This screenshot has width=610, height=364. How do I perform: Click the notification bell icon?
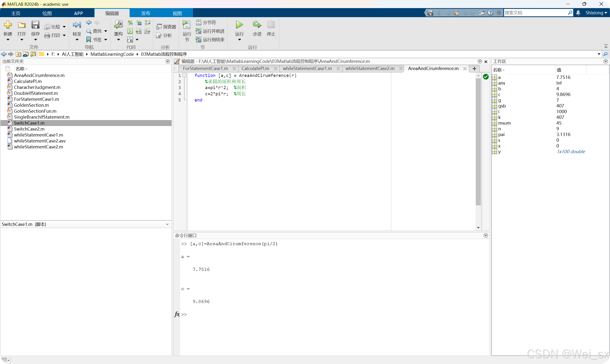[x=578, y=13]
